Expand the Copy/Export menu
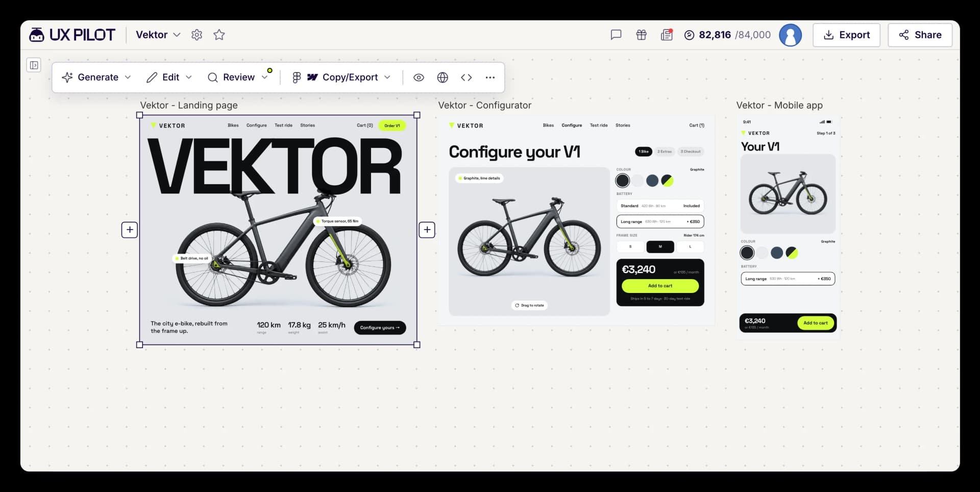 tap(341, 77)
